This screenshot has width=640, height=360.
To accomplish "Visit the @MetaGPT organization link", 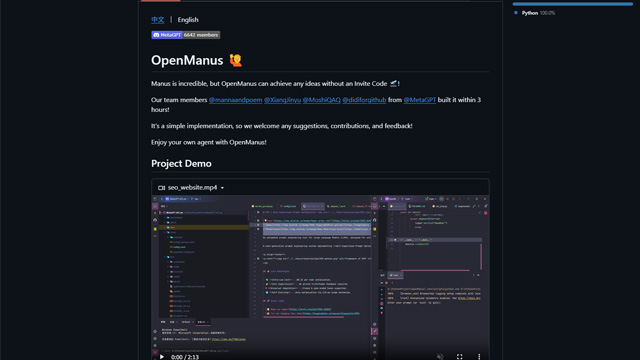I will (x=420, y=100).
